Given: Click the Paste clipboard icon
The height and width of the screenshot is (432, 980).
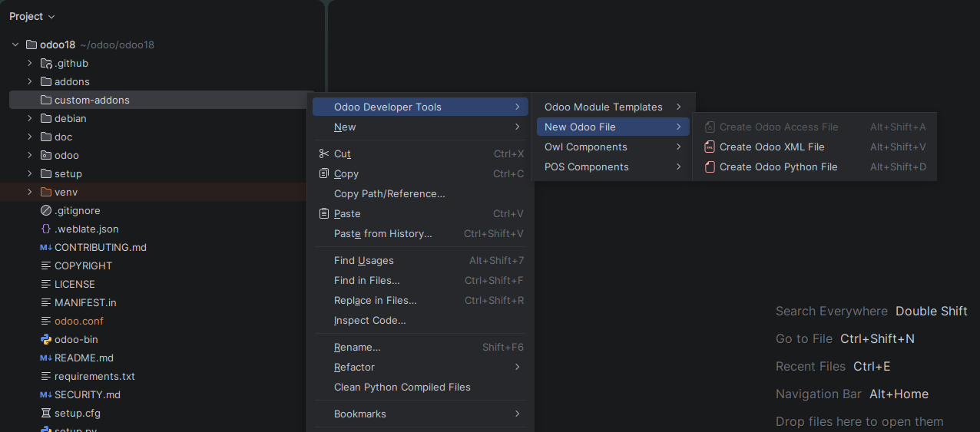Looking at the screenshot, I should 324,213.
